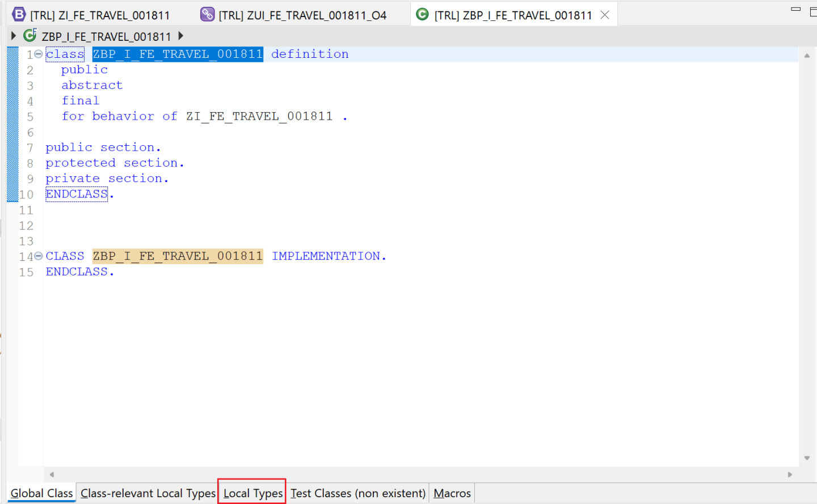Click the highlighted class name on line 1
The image size is (817, 504).
tap(178, 54)
